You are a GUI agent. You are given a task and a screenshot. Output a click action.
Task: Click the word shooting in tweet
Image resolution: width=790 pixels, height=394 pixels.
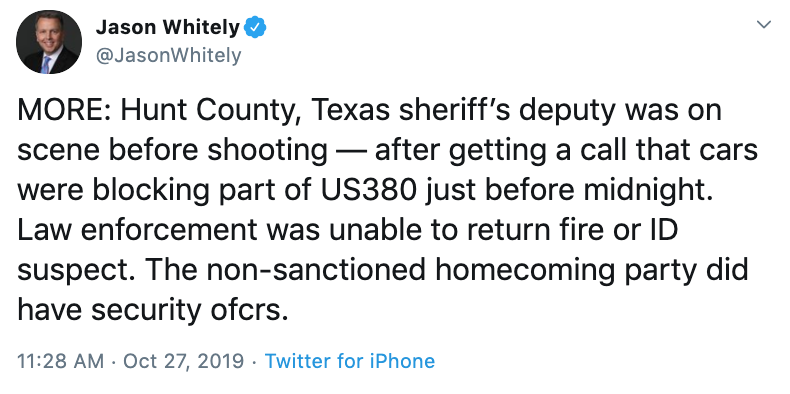(269, 151)
